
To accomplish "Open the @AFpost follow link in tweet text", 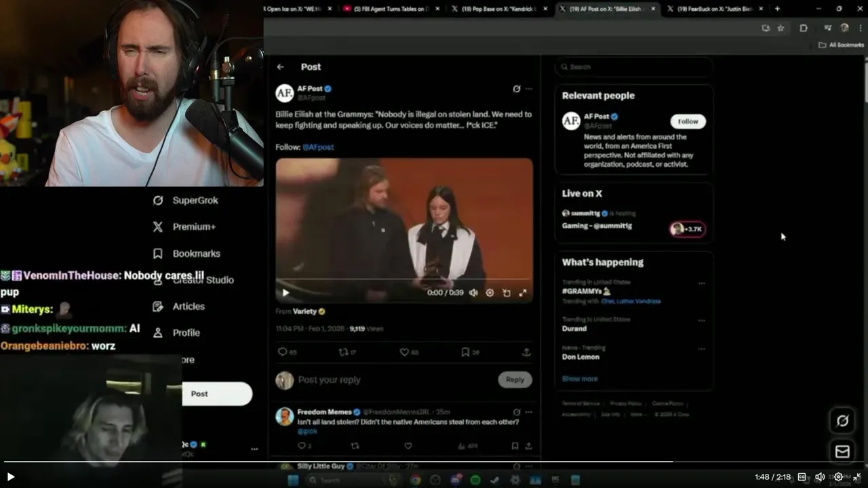I will (x=318, y=147).
